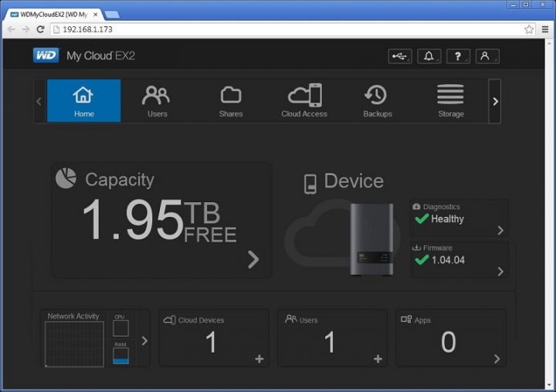Click the 1.95 TB FREE text
The width and height of the screenshot is (556, 392).
point(160,221)
